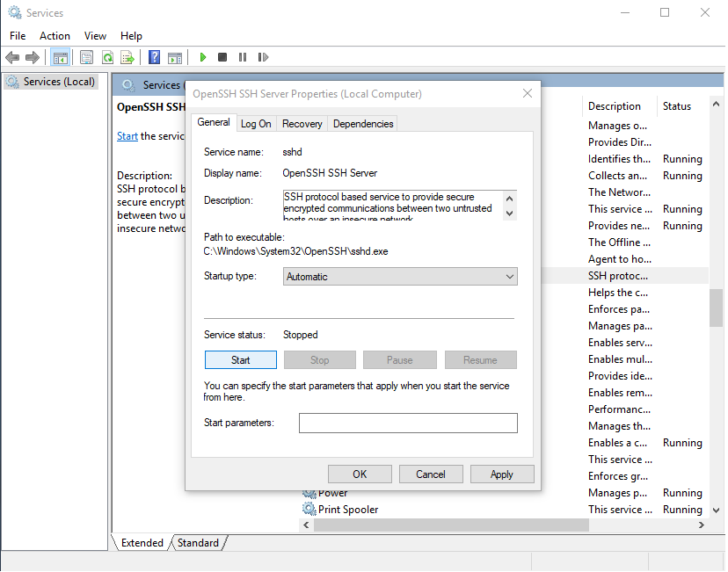Viewport: 728px width, 572px height.
Task: Click the sshd.exe executable path text
Action: point(295,251)
